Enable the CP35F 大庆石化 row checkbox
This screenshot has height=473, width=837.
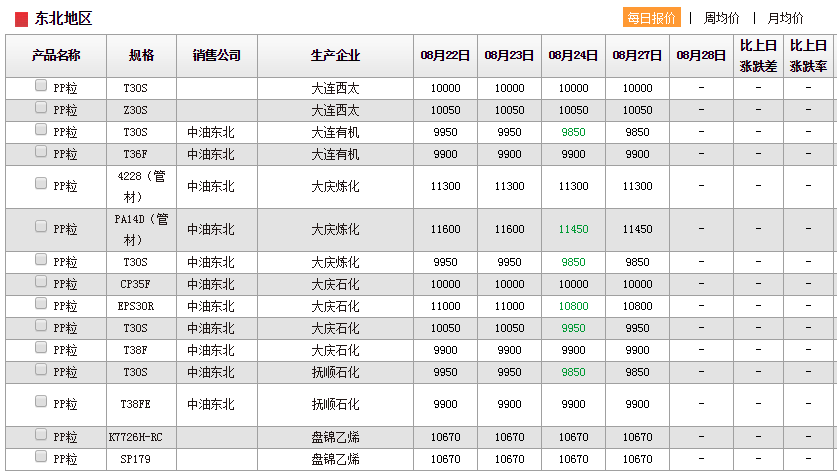[41, 281]
